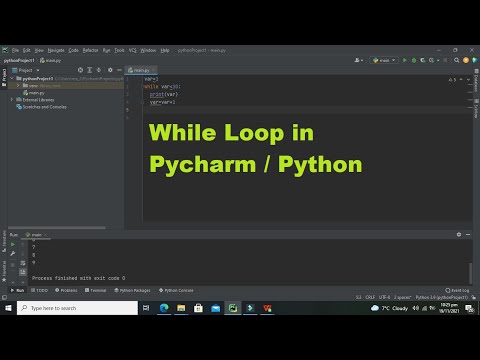Image resolution: width=480 pixels, height=360 pixels.
Task: Start debugging with the green bug icon
Action: pyautogui.click(x=414, y=60)
